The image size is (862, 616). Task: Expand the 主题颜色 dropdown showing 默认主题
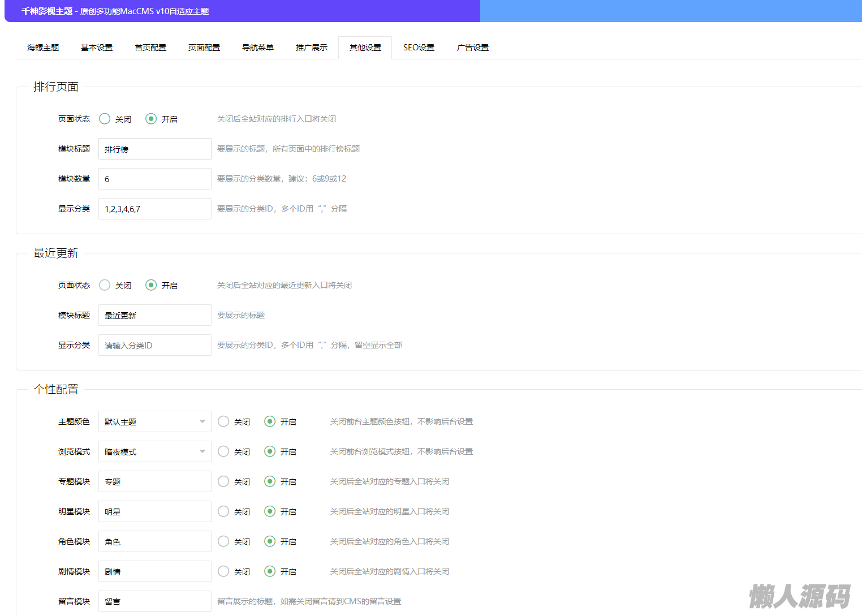[154, 421]
